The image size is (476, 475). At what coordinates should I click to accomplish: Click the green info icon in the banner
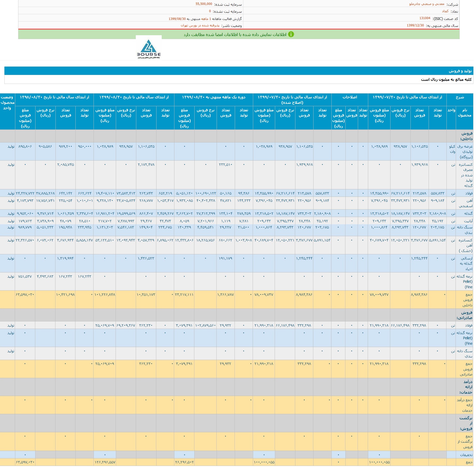point(291,34)
